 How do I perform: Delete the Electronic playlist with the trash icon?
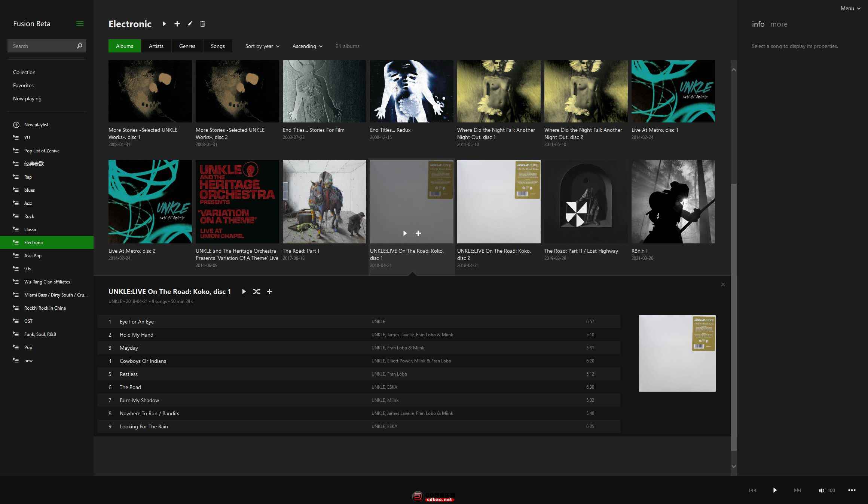tap(202, 24)
